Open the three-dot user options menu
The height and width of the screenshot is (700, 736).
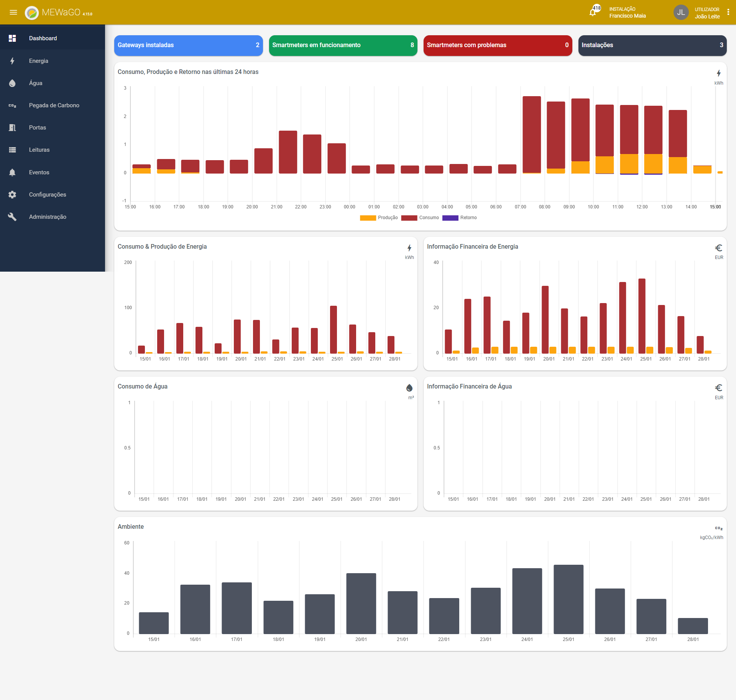728,12
